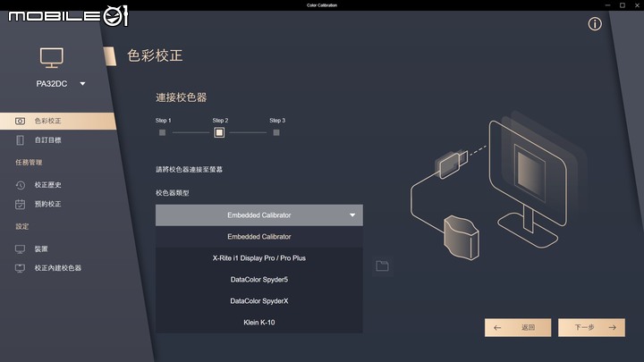
Task: Open the 裝置 settings entry
Action: coord(41,248)
